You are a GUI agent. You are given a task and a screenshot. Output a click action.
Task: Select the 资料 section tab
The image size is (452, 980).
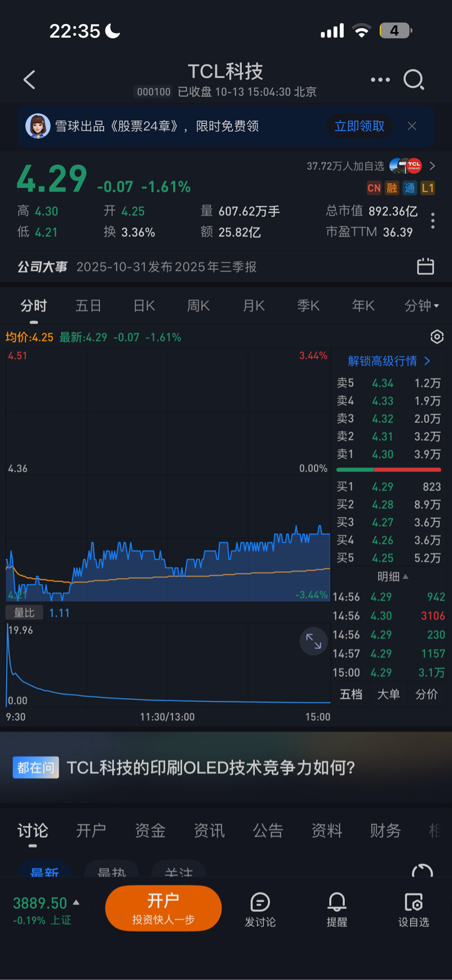pyautogui.click(x=327, y=830)
